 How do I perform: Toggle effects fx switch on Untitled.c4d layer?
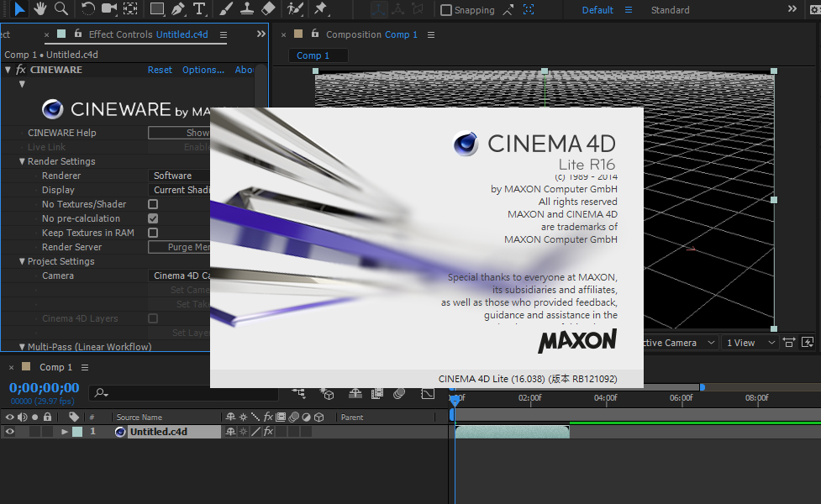tap(268, 432)
